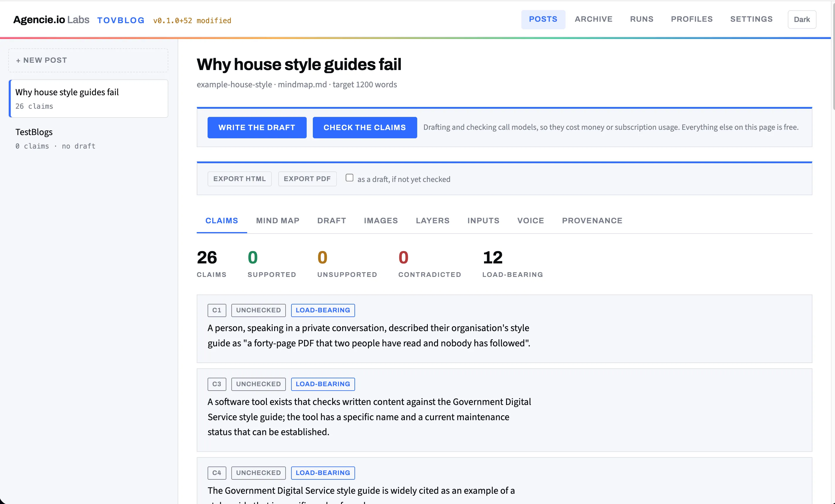Click the Load-bearing badge on claim C3
835x504 pixels.
click(323, 384)
